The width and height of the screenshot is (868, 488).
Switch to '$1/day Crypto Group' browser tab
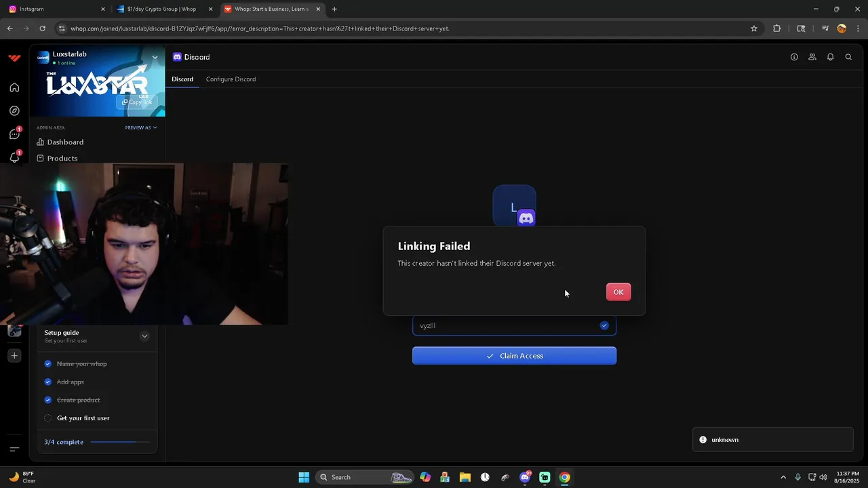[x=165, y=9]
